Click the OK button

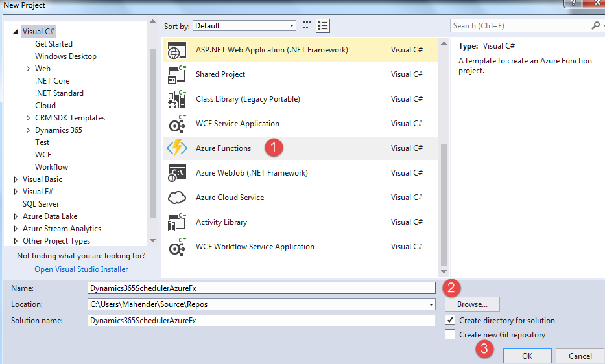[527, 356]
